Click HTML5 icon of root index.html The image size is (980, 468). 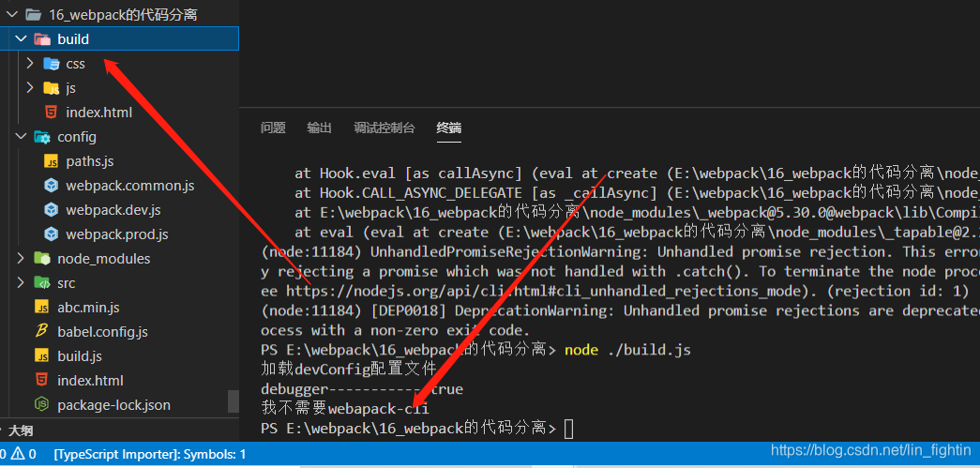pyautogui.click(x=42, y=381)
